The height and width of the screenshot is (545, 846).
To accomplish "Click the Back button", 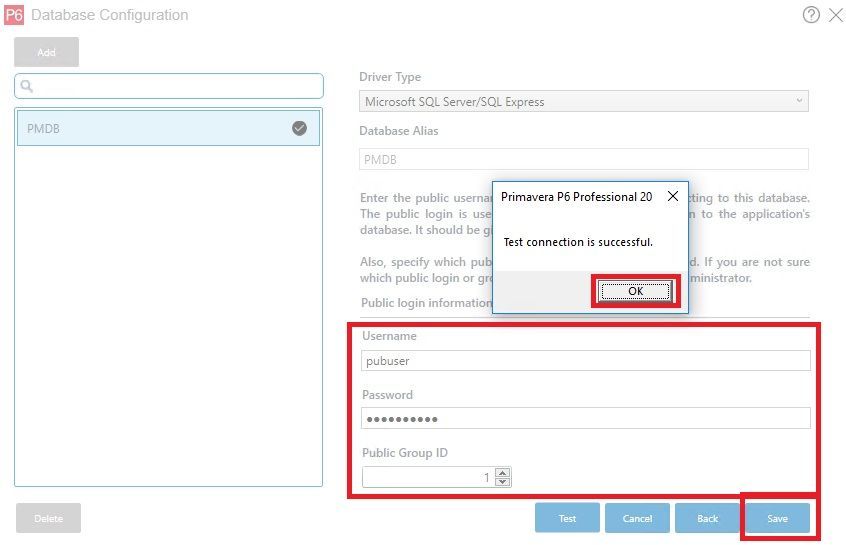I will (x=707, y=518).
